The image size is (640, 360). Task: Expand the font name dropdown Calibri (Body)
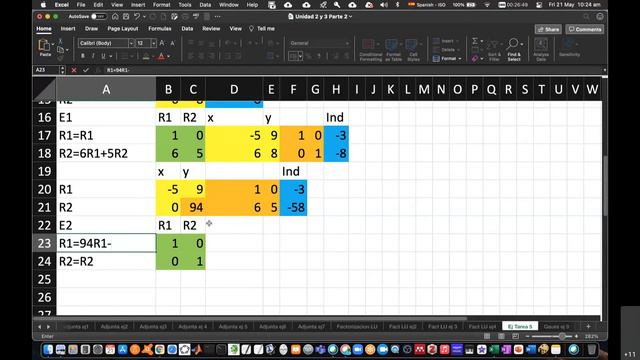[x=131, y=43]
